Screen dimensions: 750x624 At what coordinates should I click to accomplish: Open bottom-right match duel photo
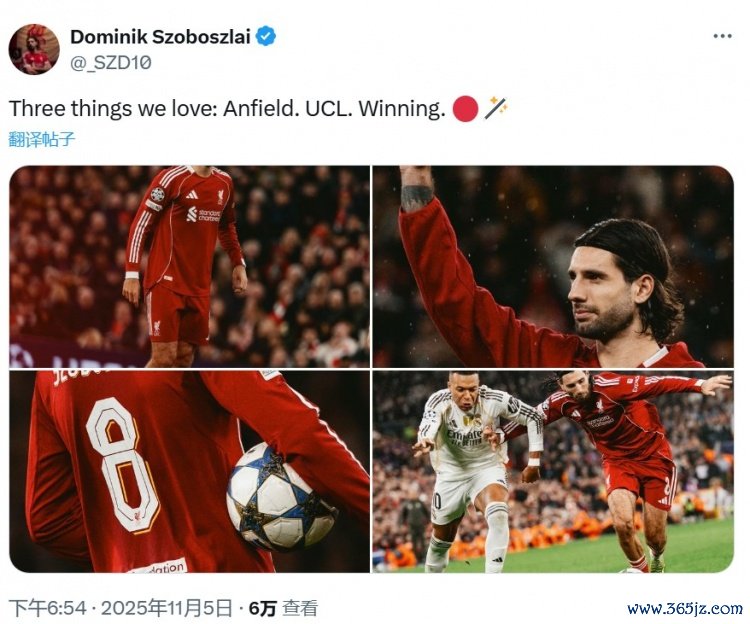click(553, 471)
